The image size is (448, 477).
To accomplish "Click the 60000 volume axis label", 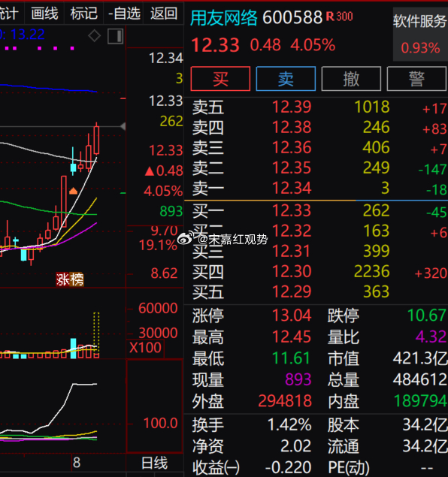I will [158, 309].
